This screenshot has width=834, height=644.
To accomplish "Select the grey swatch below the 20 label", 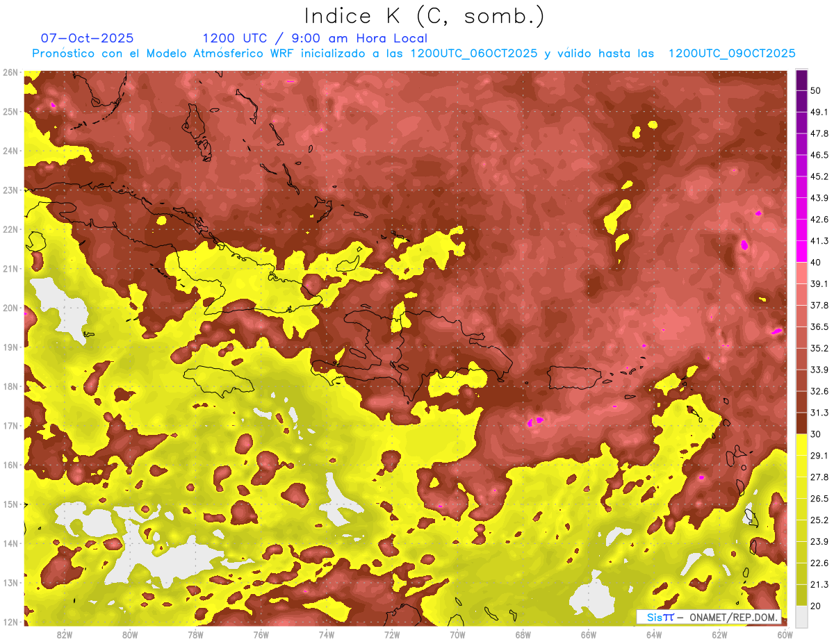I will coord(801,616).
